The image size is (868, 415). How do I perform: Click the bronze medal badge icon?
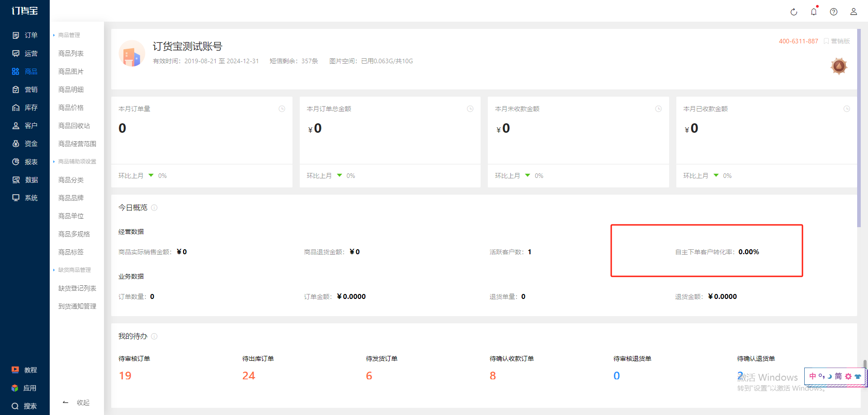pos(839,66)
